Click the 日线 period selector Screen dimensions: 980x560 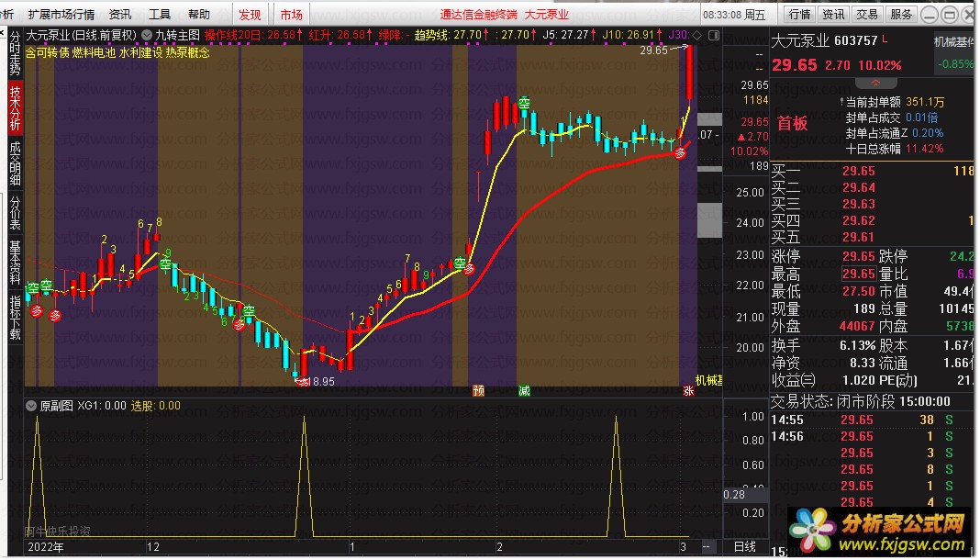(744, 547)
